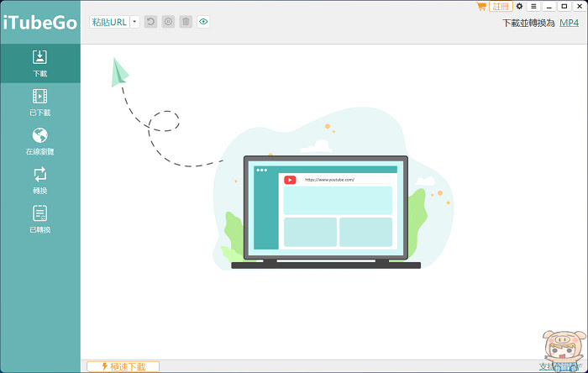
Task: Change the MP4 output format link
Action: pos(569,23)
